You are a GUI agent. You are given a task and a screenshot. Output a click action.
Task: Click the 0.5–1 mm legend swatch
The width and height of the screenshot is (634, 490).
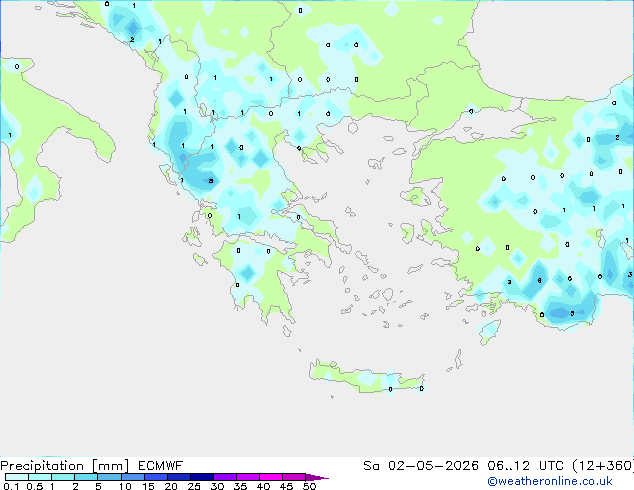(x=40, y=477)
